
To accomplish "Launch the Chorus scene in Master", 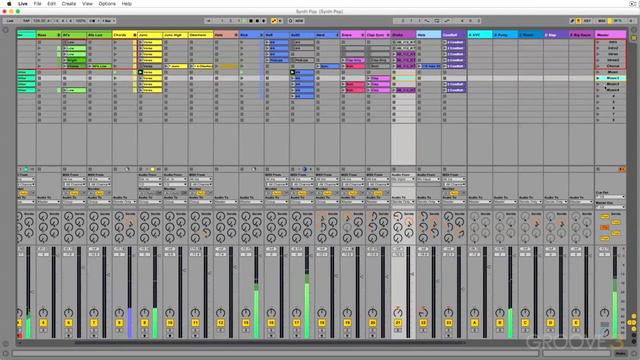I will pyautogui.click(x=598, y=66).
